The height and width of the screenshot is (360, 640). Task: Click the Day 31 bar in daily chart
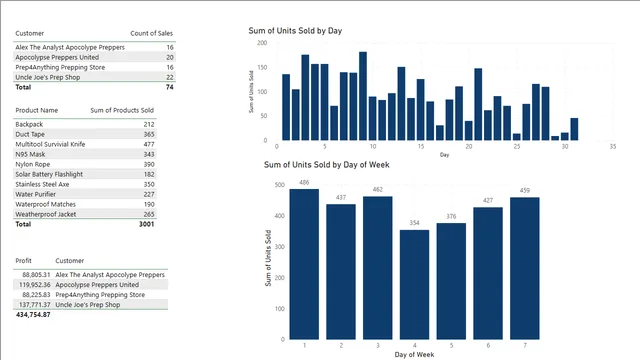tap(574, 129)
